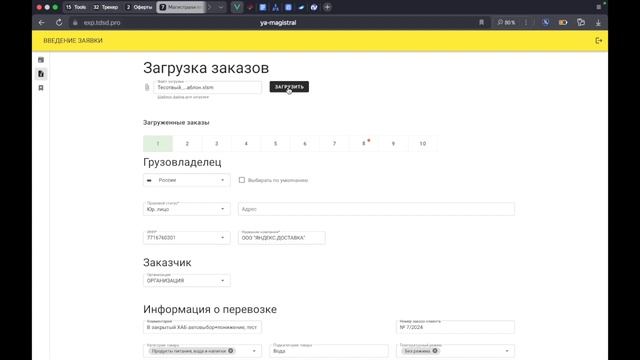Edit the client order number field № 7/2024
Image resolution: width=640 pixels, height=360 pixels.
point(455,327)
